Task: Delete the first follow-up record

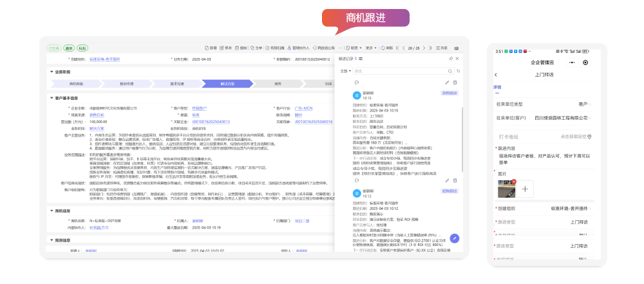Action: [x=455, y=82]
